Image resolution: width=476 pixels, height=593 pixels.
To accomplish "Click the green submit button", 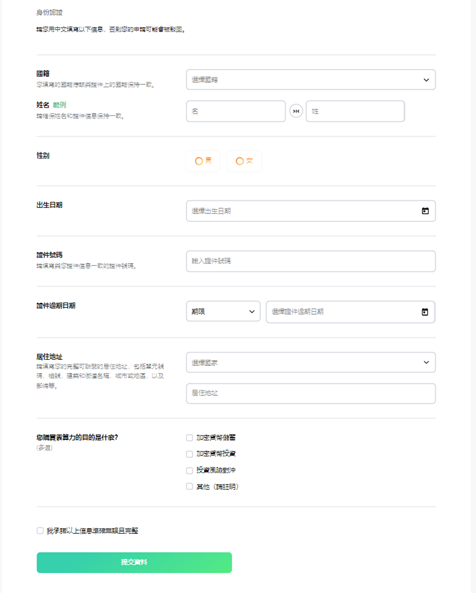I will 134,562.
